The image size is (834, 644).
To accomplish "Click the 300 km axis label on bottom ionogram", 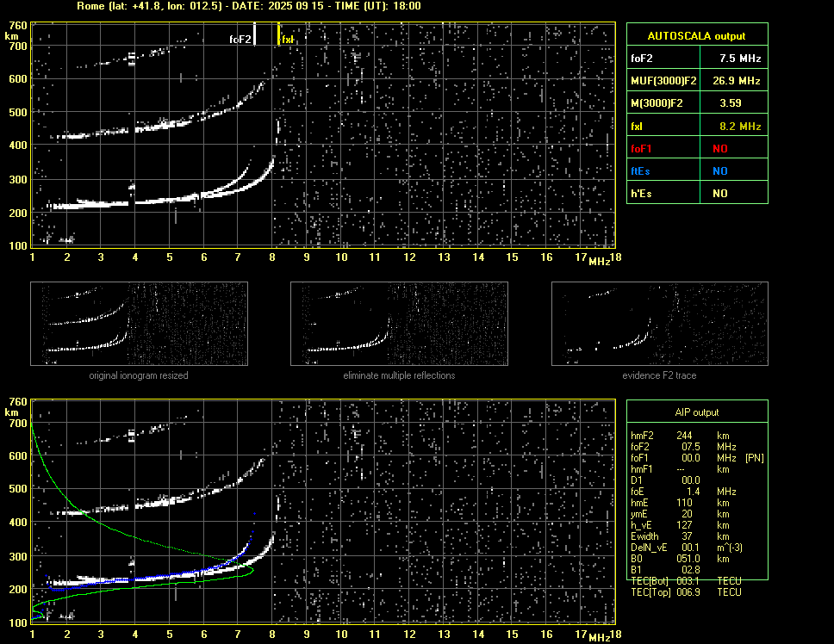I will [17, 556].
